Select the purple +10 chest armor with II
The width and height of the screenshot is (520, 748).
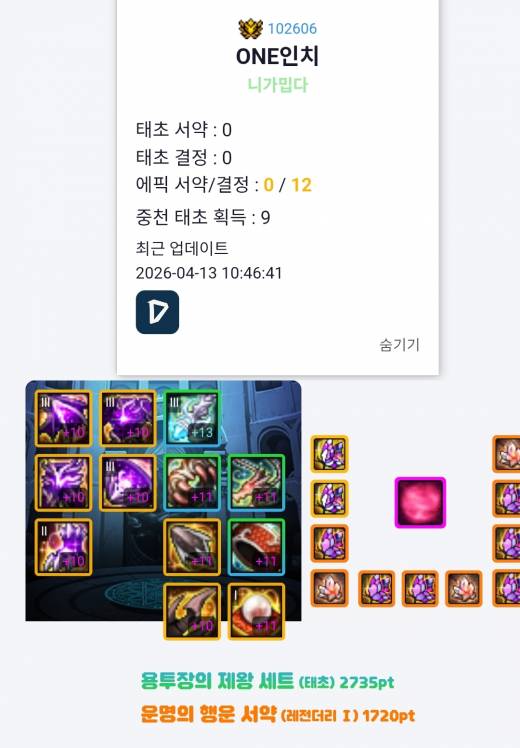[x=63, y=547]
